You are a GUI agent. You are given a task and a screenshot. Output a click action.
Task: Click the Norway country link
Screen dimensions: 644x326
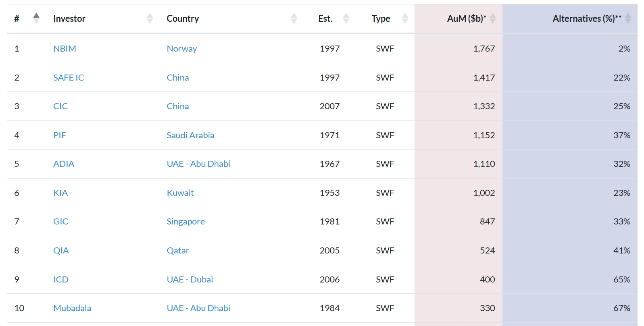point(181,49)
